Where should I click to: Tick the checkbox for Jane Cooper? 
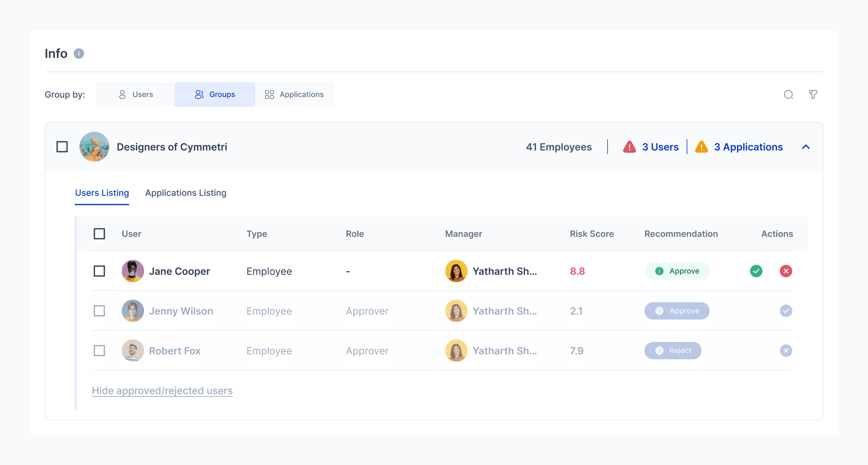point(99,271)
